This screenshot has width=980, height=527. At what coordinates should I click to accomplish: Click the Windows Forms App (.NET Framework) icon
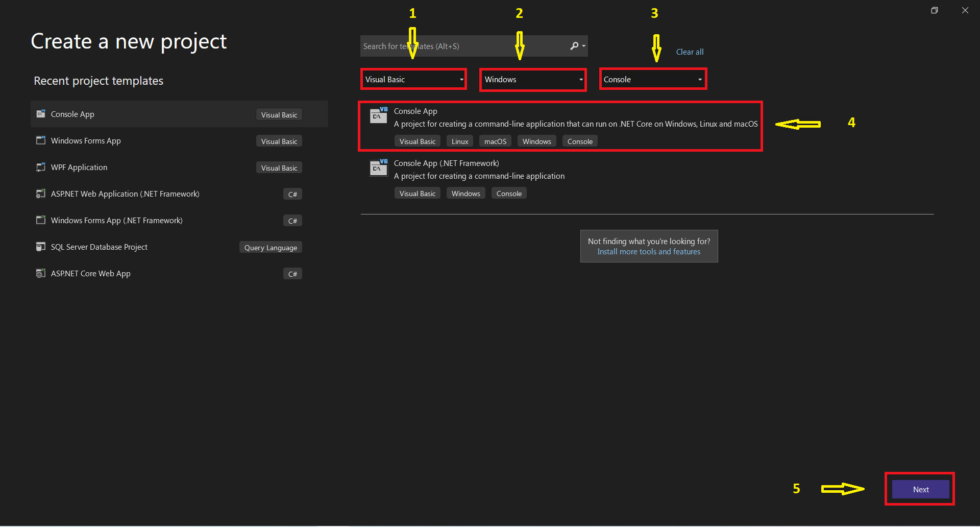tap(41, 220)
